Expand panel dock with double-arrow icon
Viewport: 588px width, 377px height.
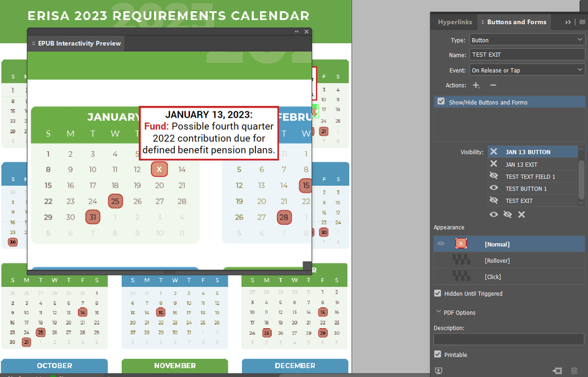[568, 22]
